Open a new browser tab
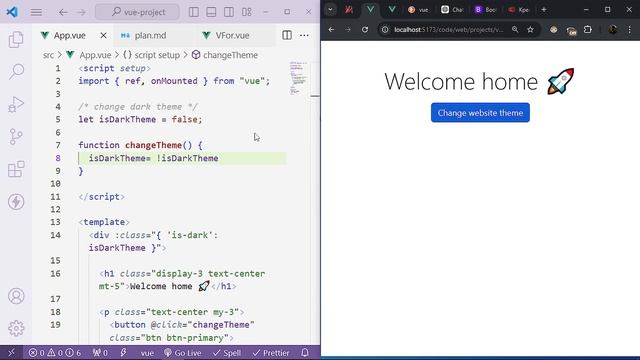The height and width of the screenshot is (360, 640). point(544,9)
